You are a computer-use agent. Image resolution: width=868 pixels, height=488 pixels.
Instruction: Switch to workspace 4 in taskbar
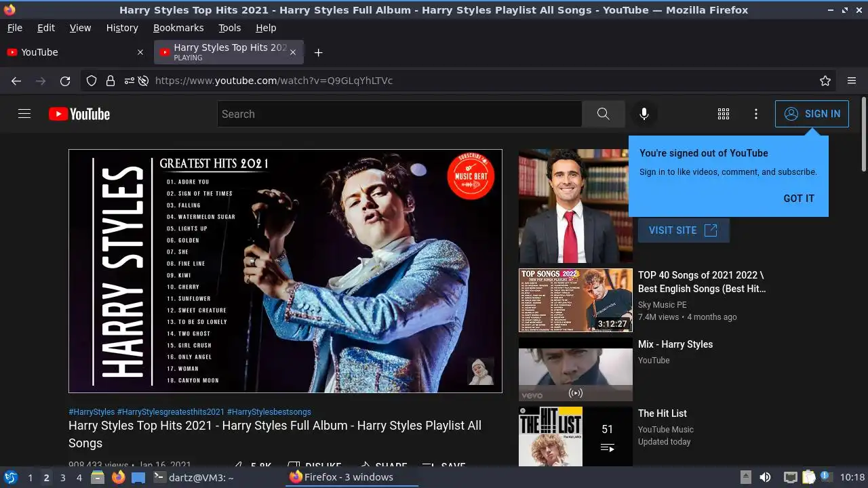[x=79, y=477]
